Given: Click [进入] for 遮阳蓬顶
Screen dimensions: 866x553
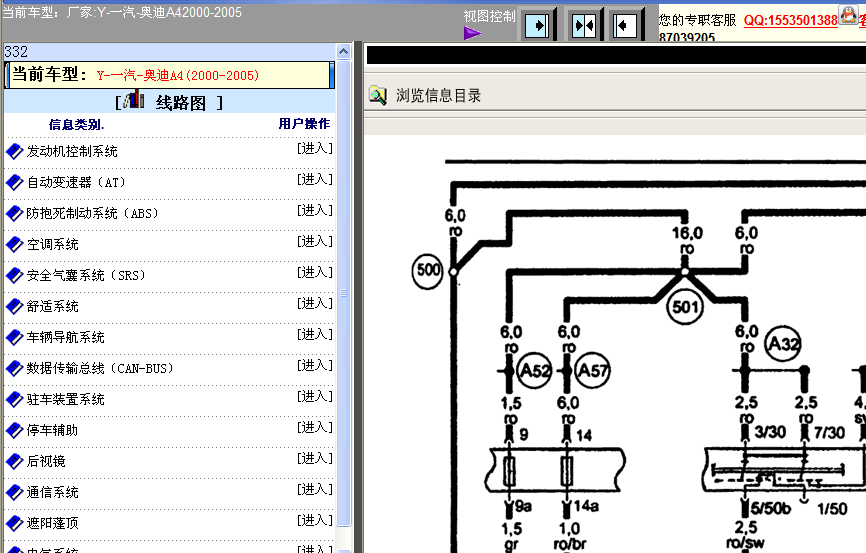Looking at the screenshot, I should point(315,519).
